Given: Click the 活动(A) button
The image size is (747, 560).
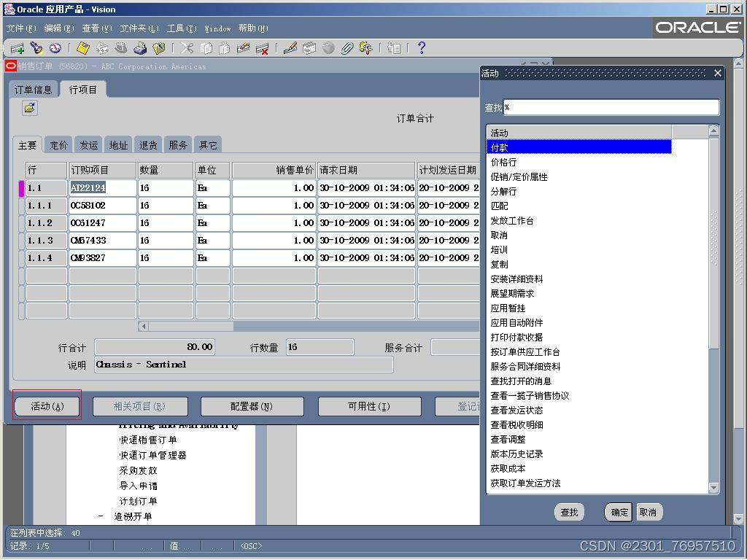Looking at the screenshot, I should [x=47, y=406].
